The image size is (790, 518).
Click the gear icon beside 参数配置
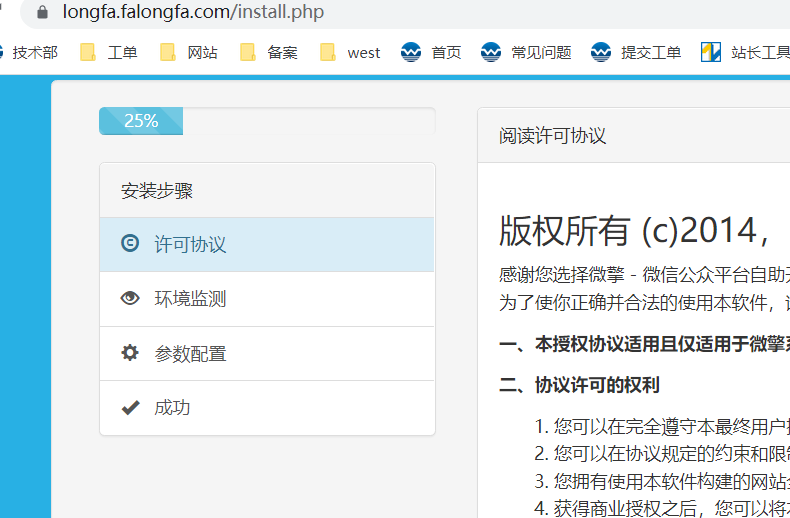[129, 352]
